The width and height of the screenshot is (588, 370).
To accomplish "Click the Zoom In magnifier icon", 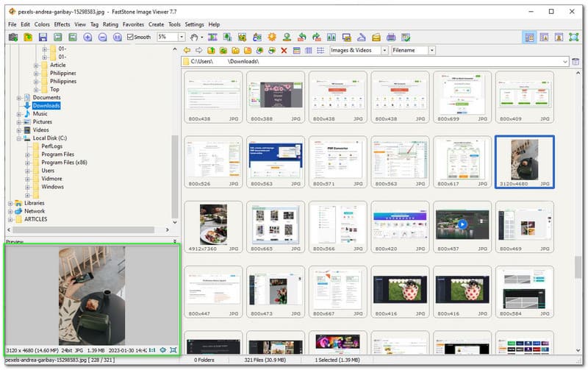I will click(x=87, y=37).
